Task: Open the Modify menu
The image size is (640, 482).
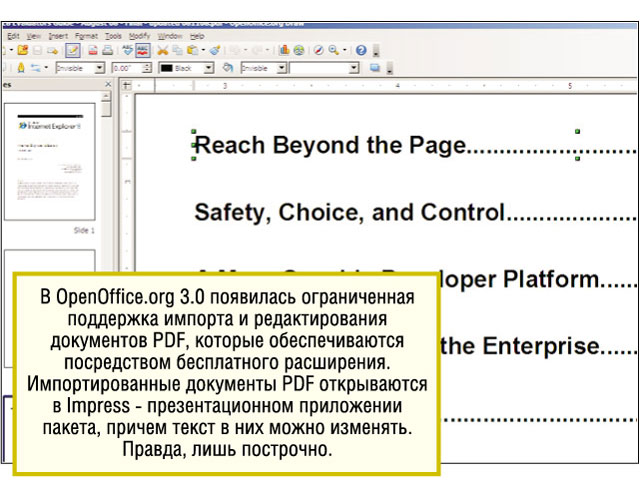Action: 140,36
